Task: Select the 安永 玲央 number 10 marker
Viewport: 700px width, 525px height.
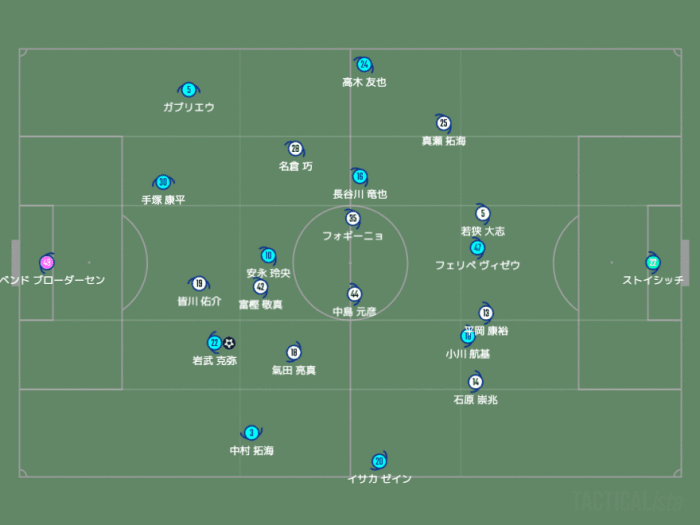Action: pos(267,255)
